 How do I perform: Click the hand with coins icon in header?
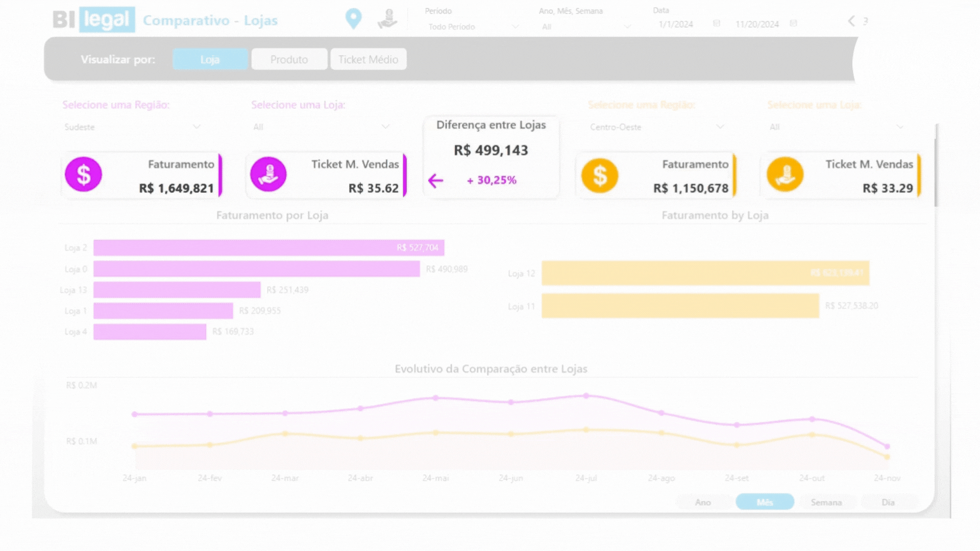(387, 19)
